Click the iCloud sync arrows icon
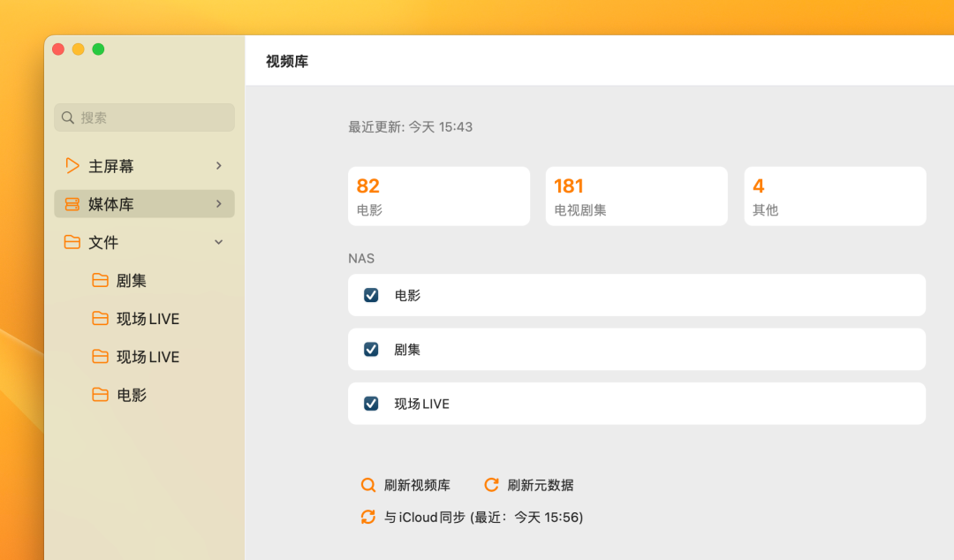The image size is (954, 560). pyautogui.click(x=367, y=517)
